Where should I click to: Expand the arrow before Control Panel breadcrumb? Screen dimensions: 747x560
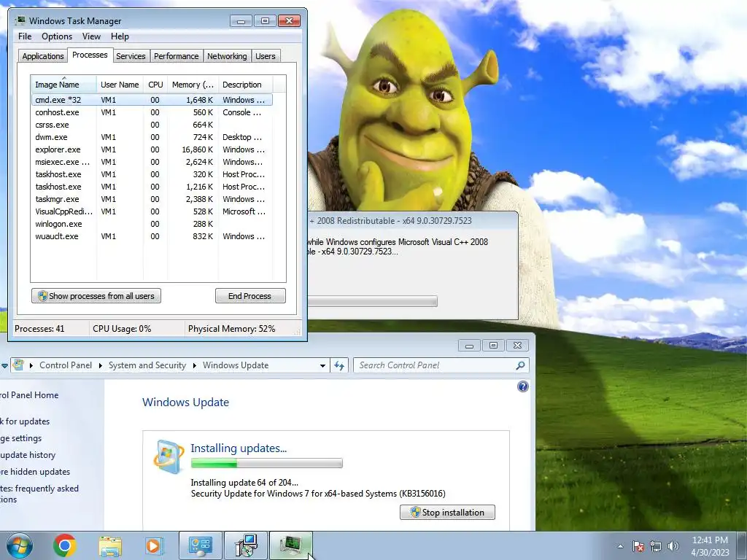pos(31,366)
